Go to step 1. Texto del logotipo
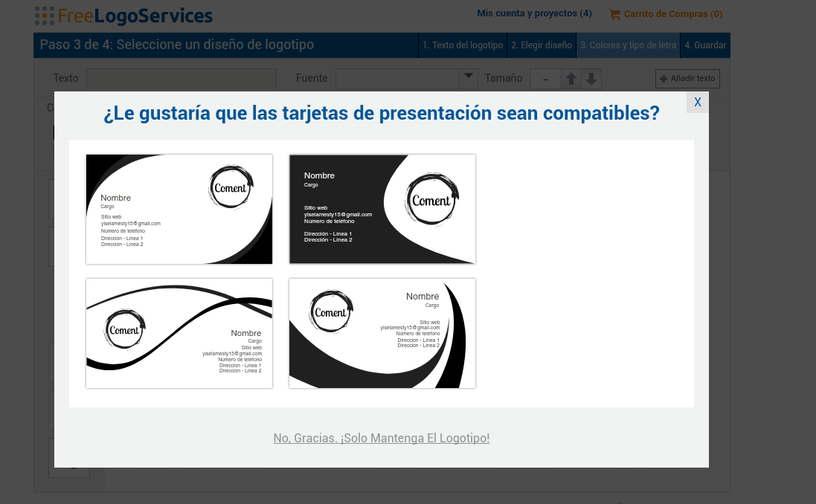The image size is (816, 504). (x=463, y=45)
